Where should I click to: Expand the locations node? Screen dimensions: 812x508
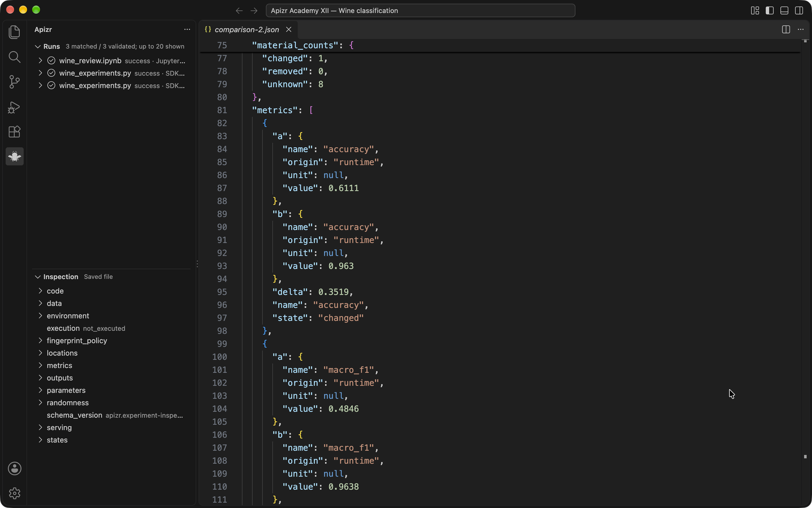coord(40,353)
